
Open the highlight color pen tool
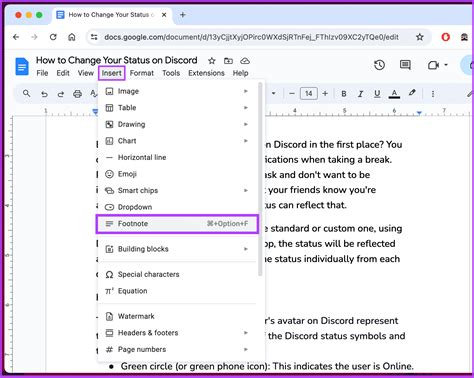tap(412, 93)
